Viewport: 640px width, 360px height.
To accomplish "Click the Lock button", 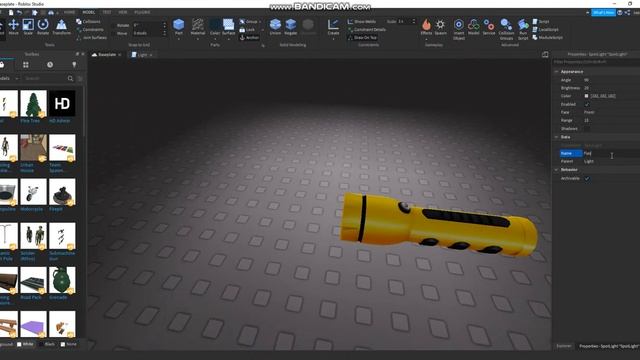I will click(247, 30).
